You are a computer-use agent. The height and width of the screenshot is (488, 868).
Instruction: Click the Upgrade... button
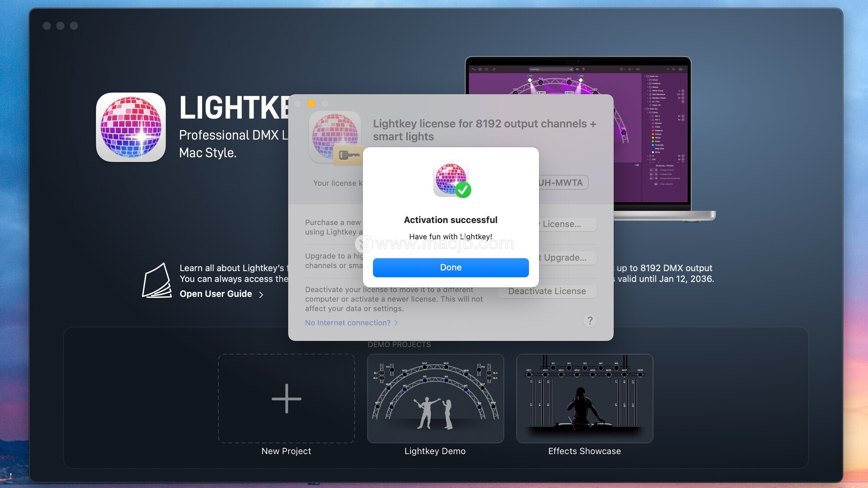[566, 258]
